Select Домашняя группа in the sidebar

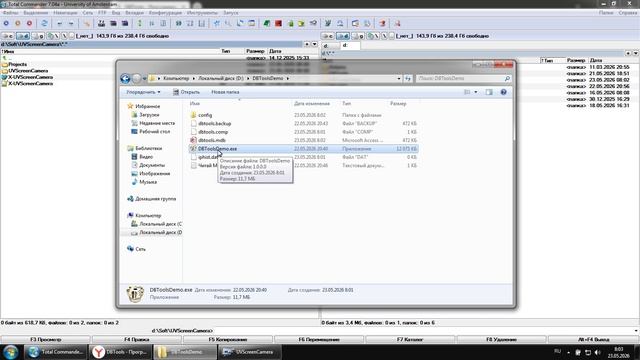[155, 199]
